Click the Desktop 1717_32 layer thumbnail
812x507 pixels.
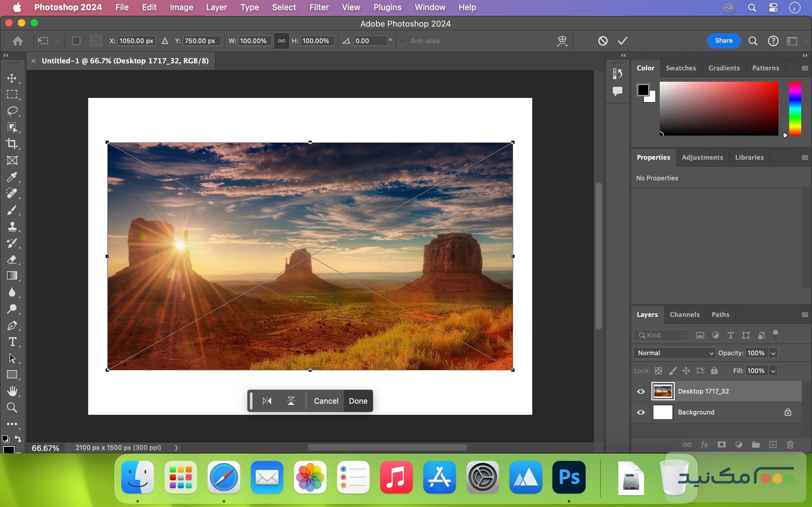point(663,391)
